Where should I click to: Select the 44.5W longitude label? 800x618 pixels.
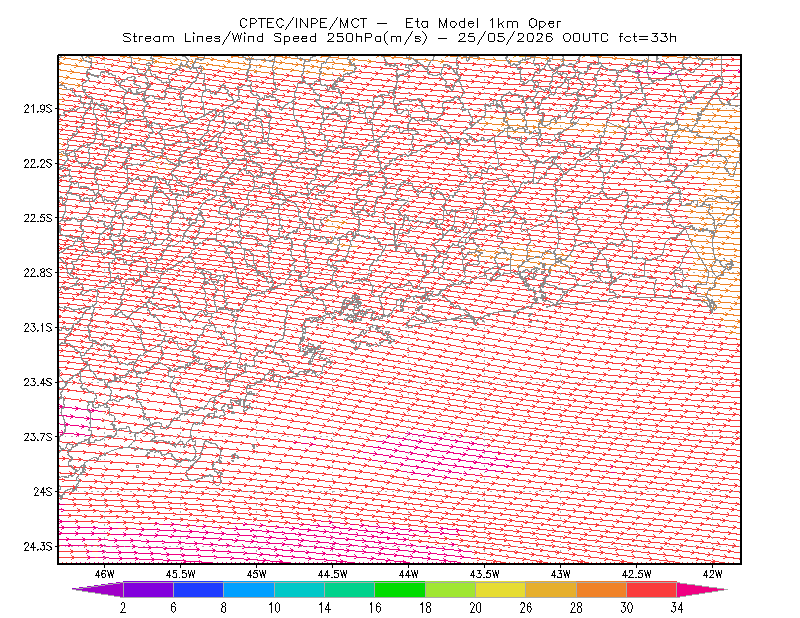(x=333, y=574)
